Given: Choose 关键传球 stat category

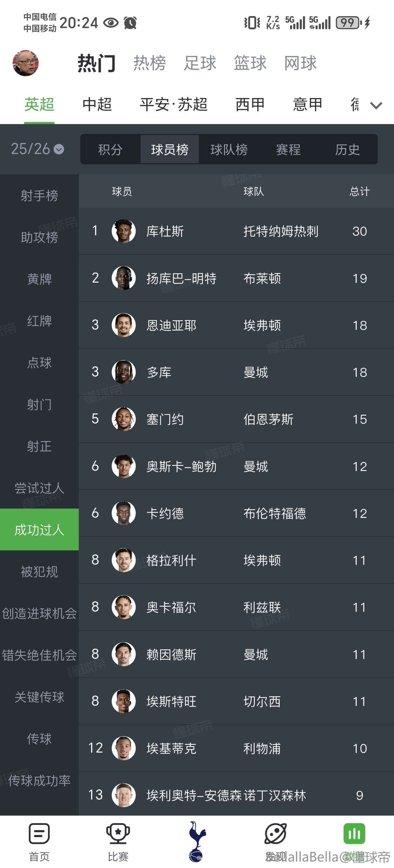Looking at the screenshot, I should (x=39, y=697).
